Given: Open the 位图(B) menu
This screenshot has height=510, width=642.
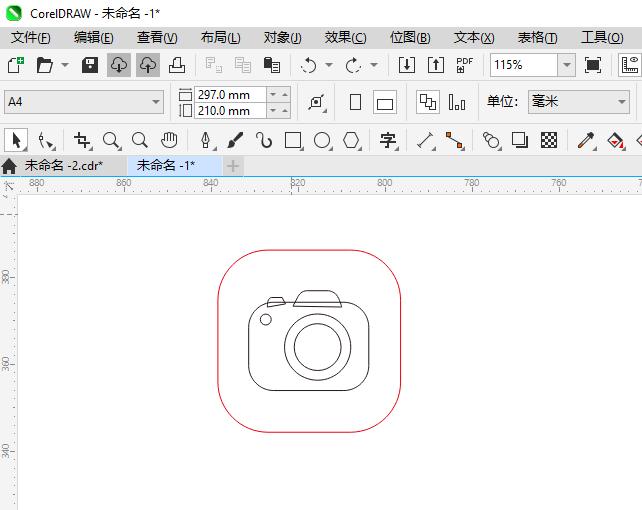Looking at the screenshot, I should coord(410,38).
